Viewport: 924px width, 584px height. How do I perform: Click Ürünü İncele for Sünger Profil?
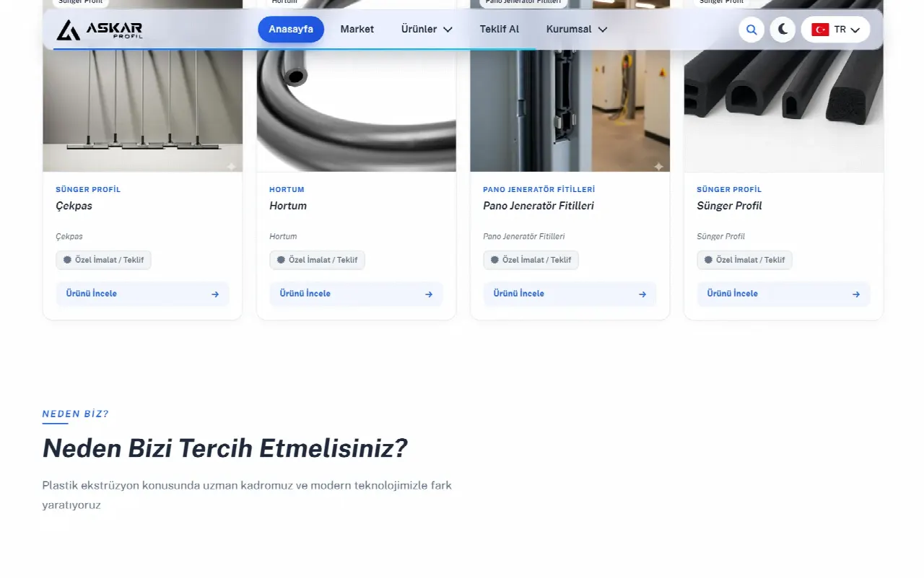click(783, 294)
